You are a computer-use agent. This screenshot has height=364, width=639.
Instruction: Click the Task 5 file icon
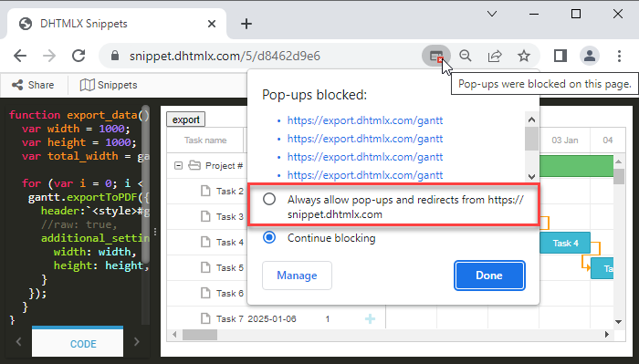205,267
